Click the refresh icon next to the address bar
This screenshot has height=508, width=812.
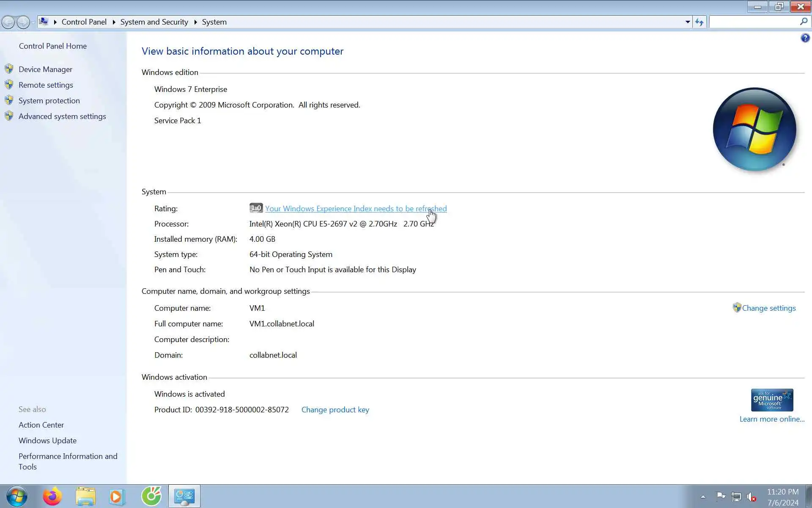(699, 22)
